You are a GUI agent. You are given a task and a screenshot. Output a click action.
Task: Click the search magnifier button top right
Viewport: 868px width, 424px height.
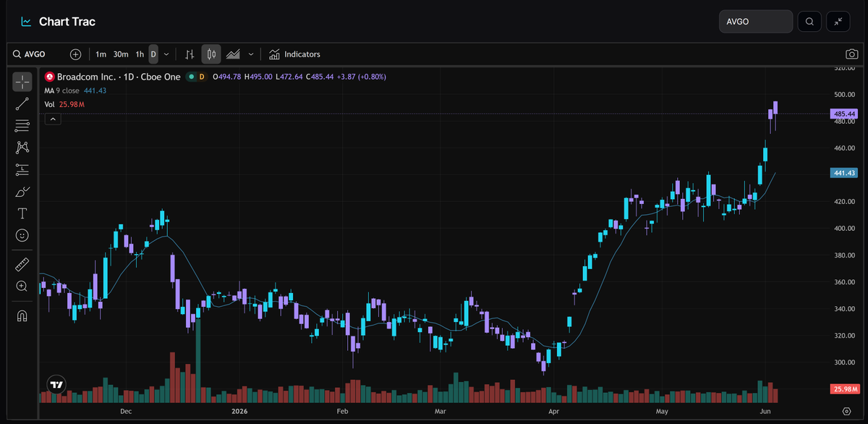coord(809,22)
